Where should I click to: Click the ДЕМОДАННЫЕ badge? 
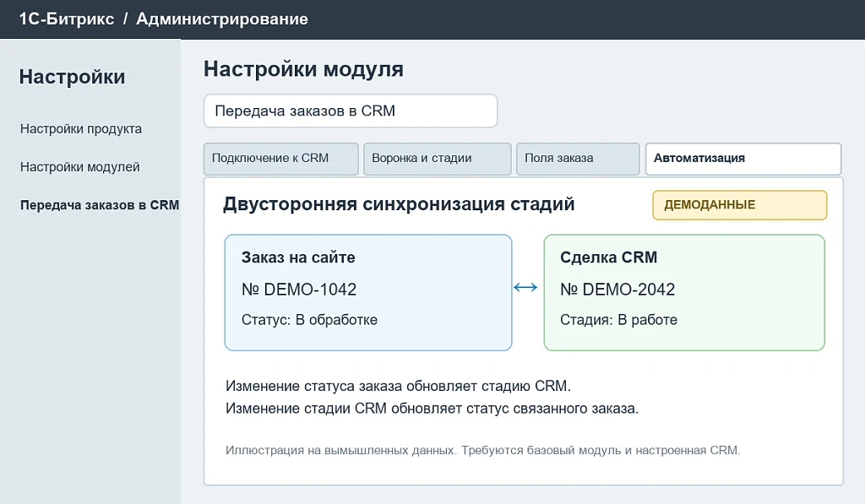tap(740, 205)
